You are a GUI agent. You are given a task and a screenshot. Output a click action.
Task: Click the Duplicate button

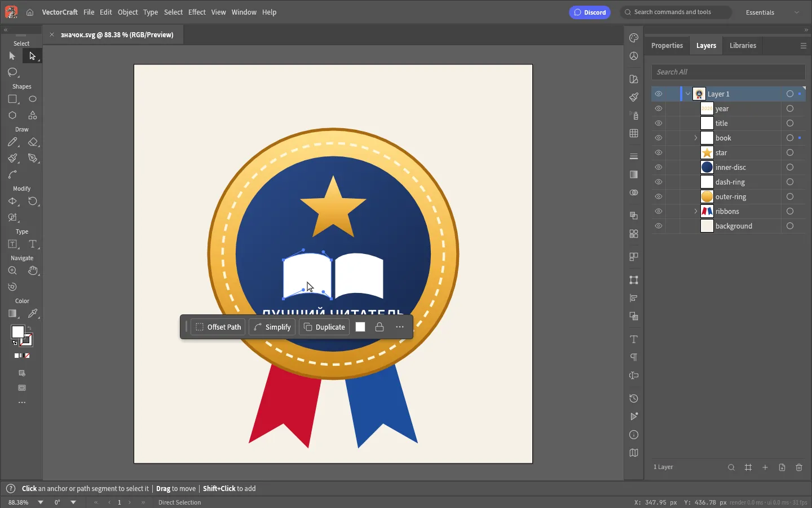point(325,327)
